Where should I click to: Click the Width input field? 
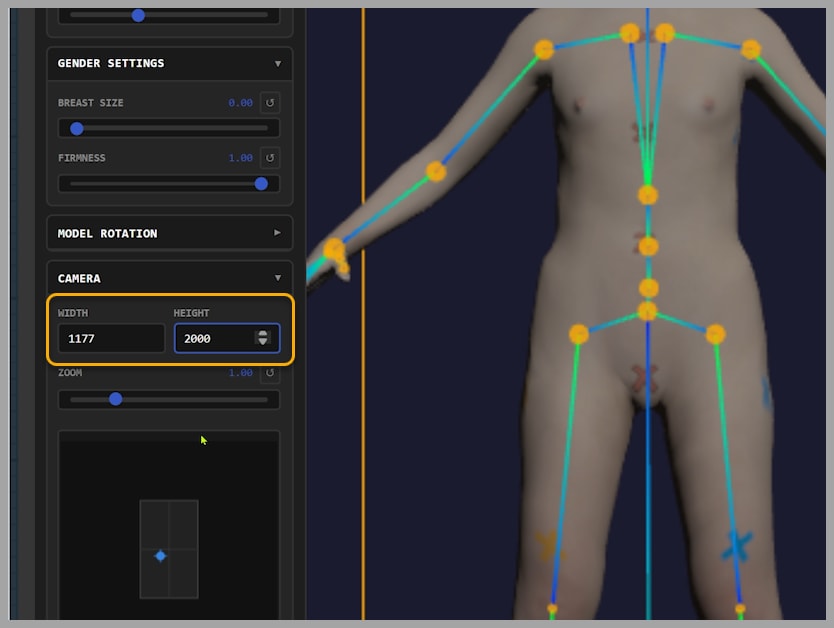[x=111, y=338]
